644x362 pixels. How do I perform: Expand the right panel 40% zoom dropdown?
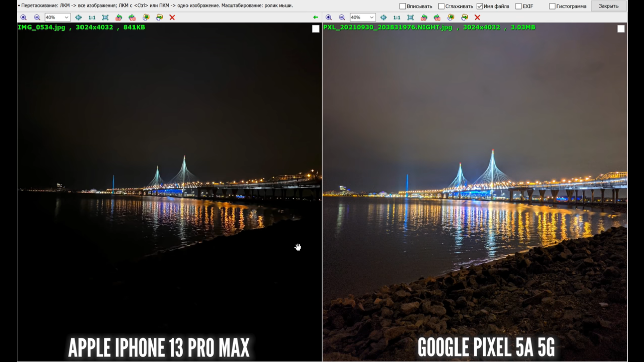click(372, 17)
